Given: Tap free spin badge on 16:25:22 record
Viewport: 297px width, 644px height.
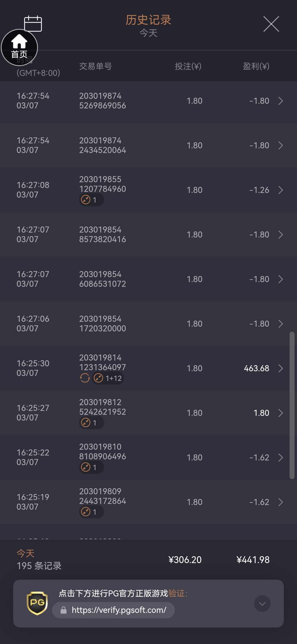Looking at the screenshot, I should 91,467.
